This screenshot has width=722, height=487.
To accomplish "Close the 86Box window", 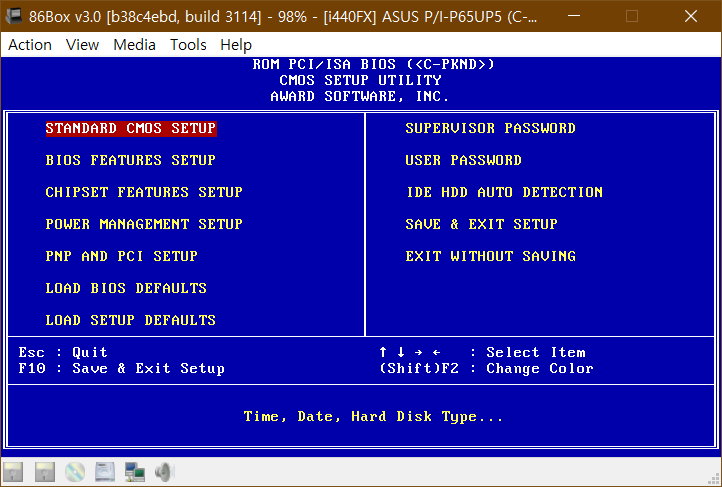I will [x=691, y=16].
